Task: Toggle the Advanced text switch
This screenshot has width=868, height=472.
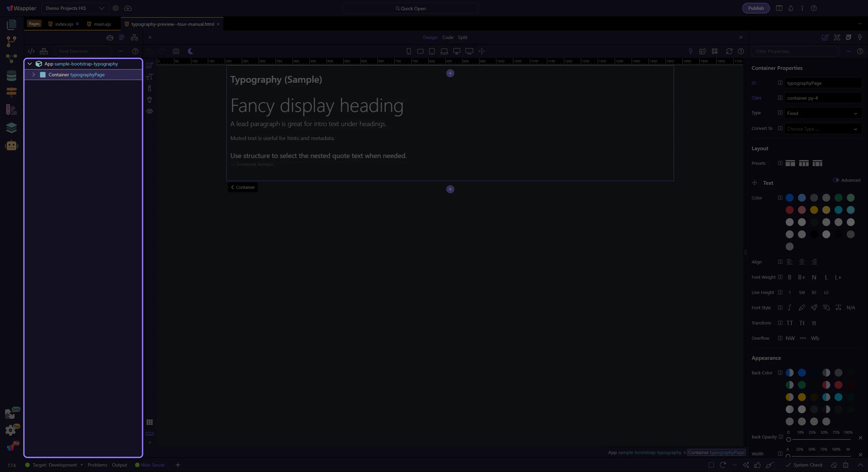Action: click(x=836, y=180)
